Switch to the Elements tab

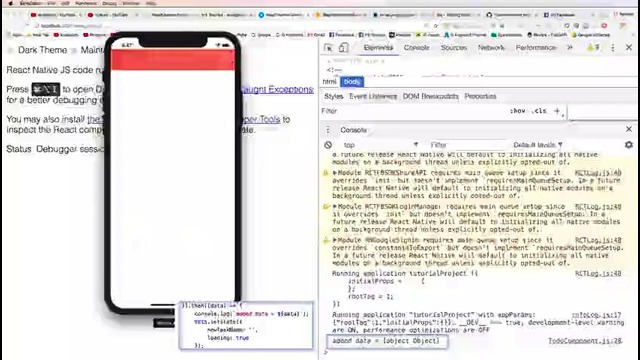[x=378, y=48]
